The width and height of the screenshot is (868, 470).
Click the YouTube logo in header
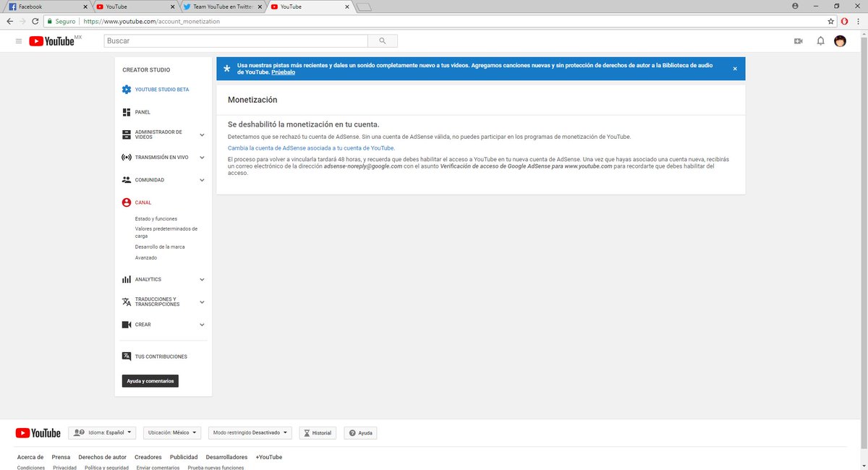(x=52, y=41)
